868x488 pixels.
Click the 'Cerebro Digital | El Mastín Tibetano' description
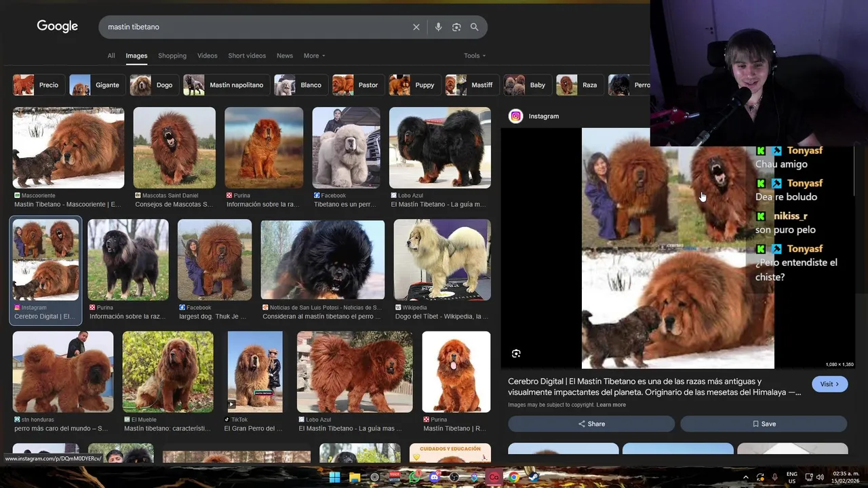click(654, 387)
